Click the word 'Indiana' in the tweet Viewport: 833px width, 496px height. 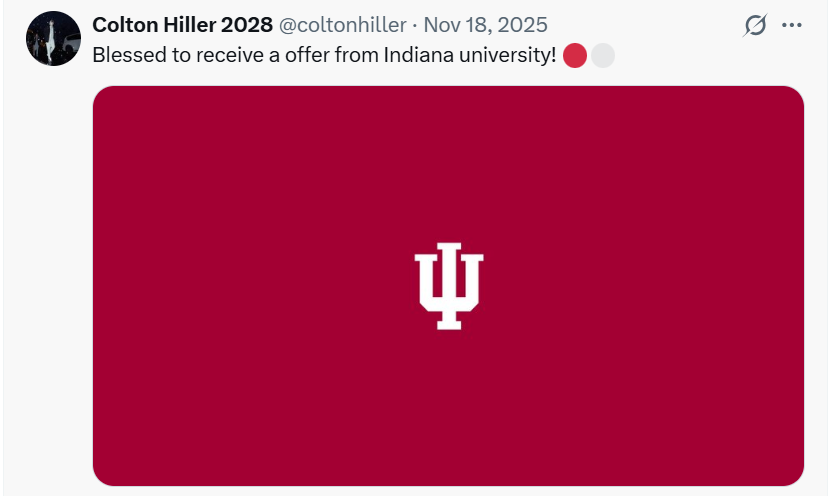pyautogui.click(x=418, y=56)
